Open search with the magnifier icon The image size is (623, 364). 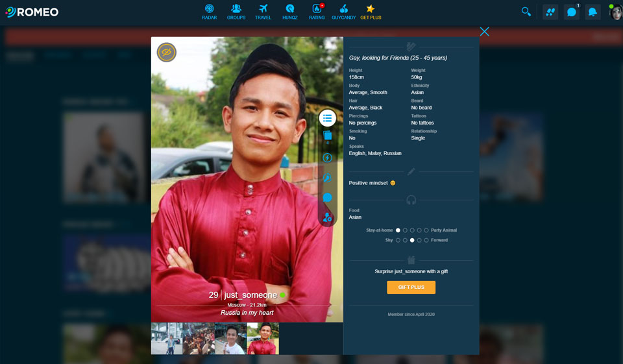coord(526,12)
